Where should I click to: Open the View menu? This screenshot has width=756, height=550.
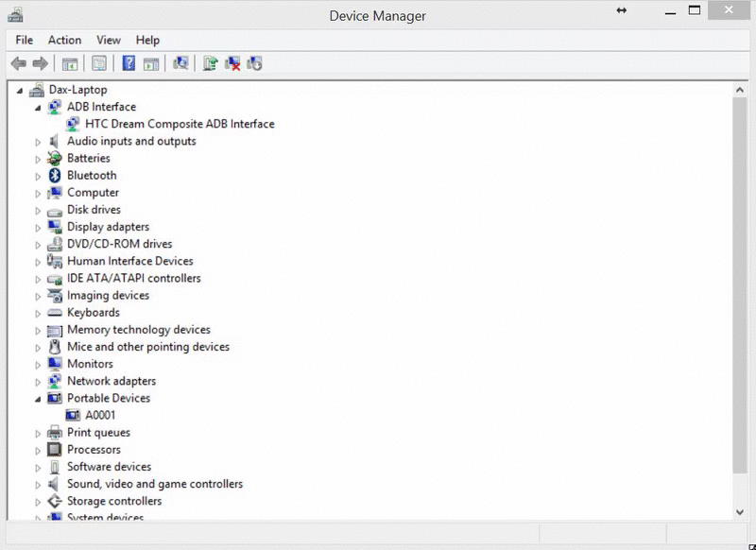coord(109,40)
